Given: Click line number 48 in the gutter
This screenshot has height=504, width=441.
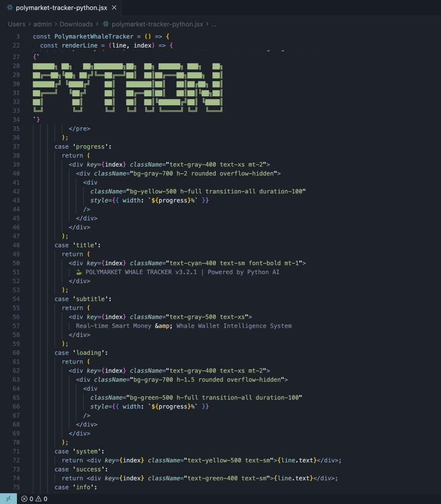Looking at the screenshot, I should point(16,245).
